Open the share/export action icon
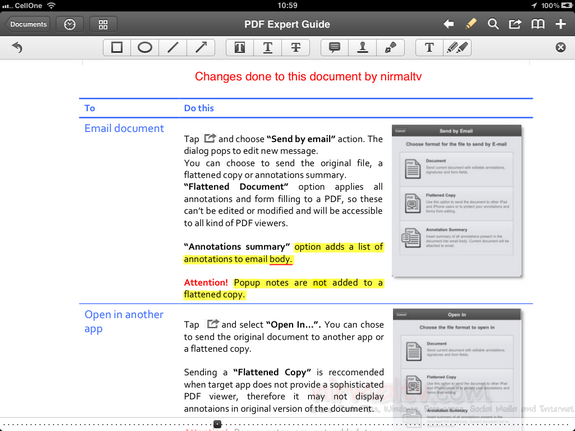The image size is (575, 431). [515, 24]
